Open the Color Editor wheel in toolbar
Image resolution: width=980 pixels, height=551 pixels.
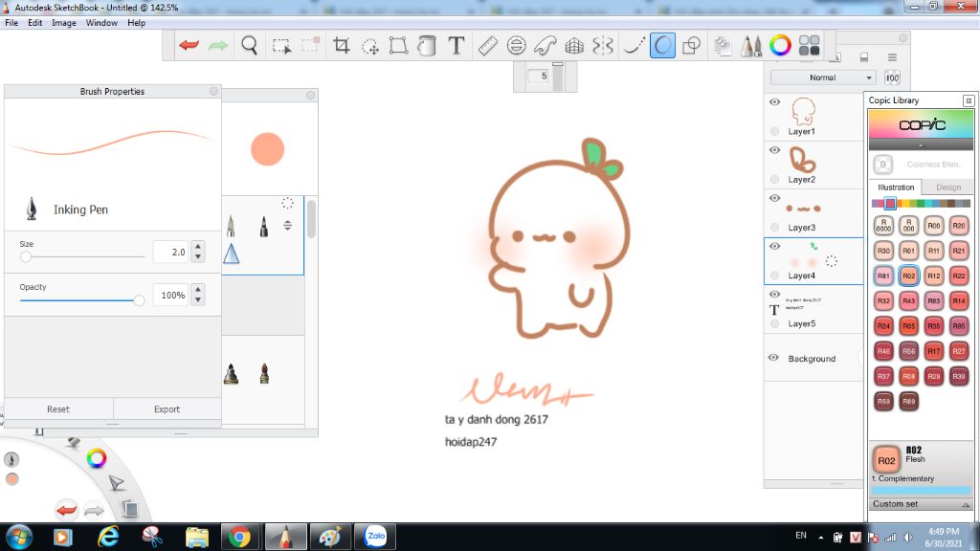pyautogui.click(x=780, y=45)
